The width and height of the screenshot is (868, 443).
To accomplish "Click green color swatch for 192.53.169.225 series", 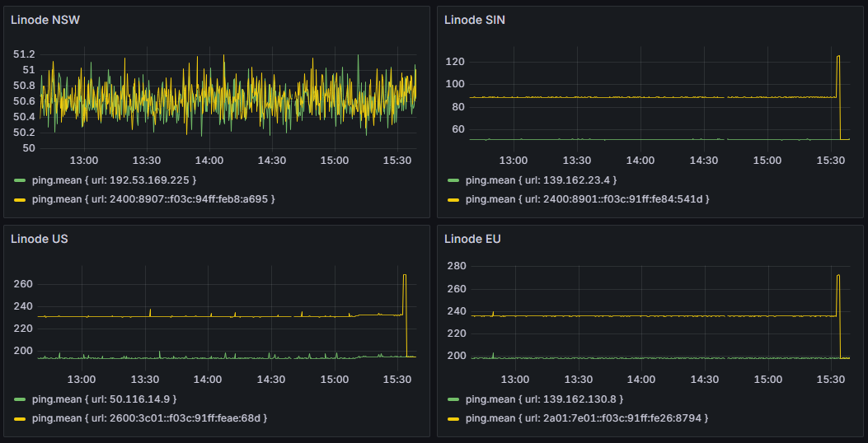I will [20, 180].
